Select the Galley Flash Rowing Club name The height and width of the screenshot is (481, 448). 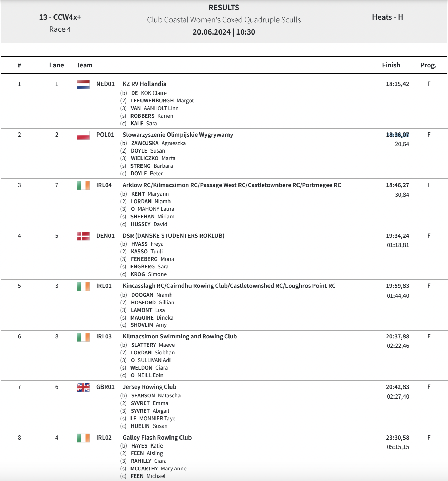[x=157, y=438]
